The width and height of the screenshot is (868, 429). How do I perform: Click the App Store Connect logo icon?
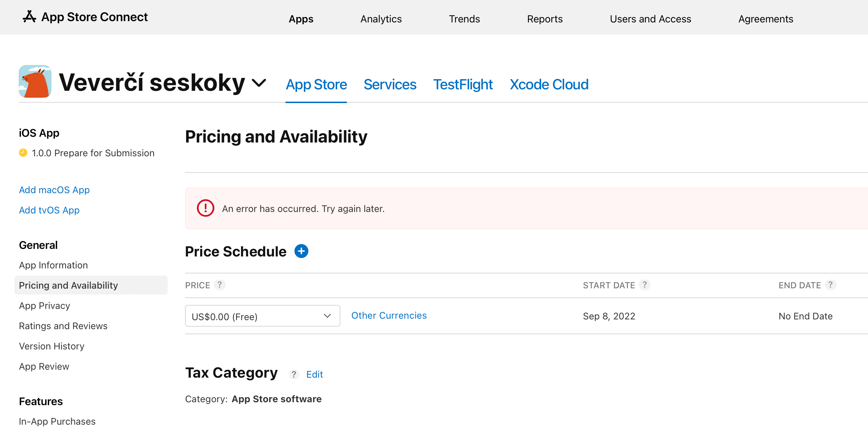(29, 17)
